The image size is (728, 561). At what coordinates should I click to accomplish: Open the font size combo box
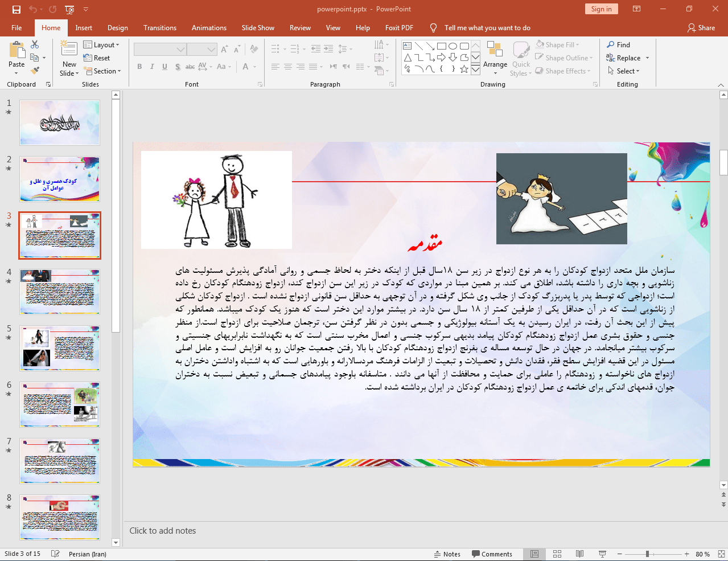(202, 50)
